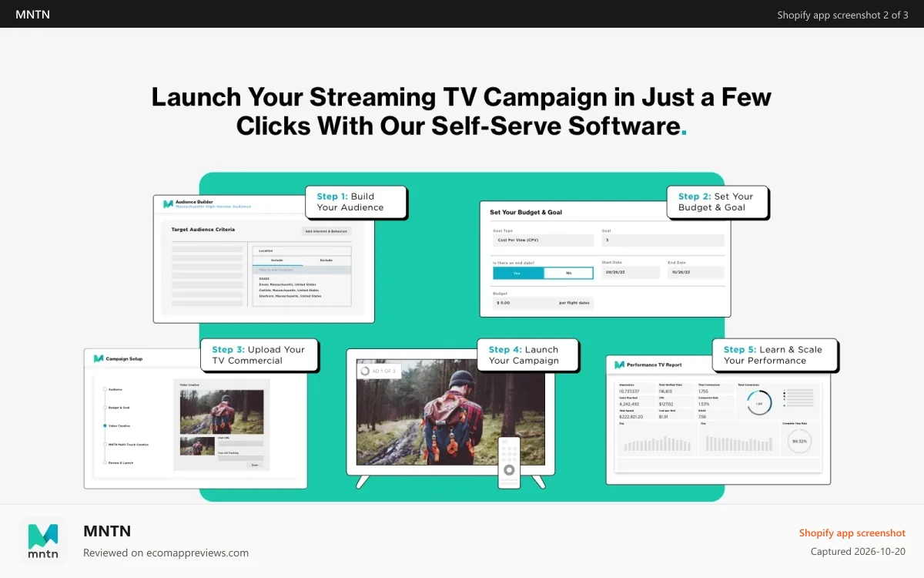
Task: Click the 02493 zip code entry
Action: [264, 279]
